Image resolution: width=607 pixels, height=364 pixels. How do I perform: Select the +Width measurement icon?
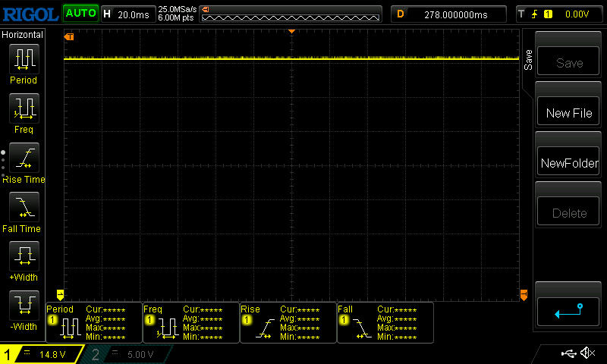click(24, 257)
